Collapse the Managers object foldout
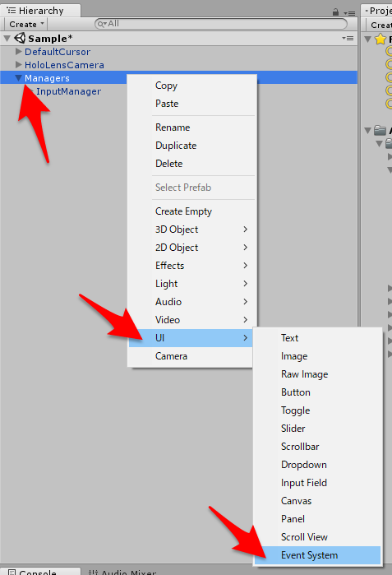The height and width of the screenshot is (575, 392). point(18,78)
